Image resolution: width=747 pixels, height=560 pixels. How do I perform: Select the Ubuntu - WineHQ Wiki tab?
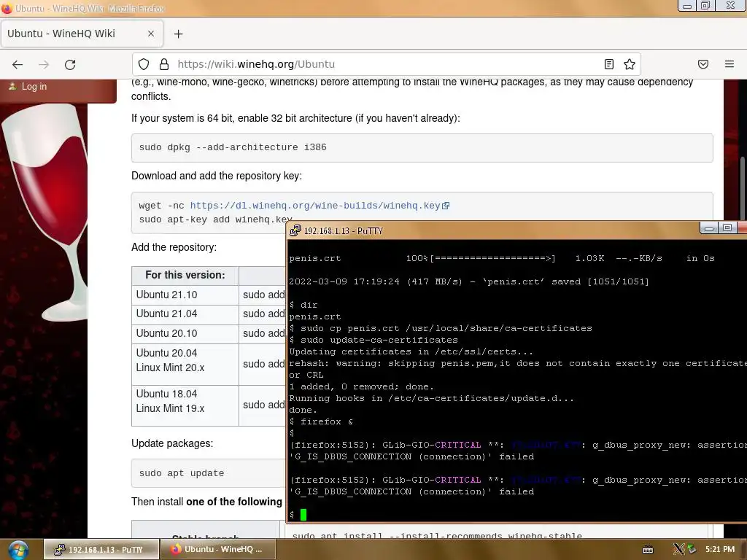tap(82, 34)
